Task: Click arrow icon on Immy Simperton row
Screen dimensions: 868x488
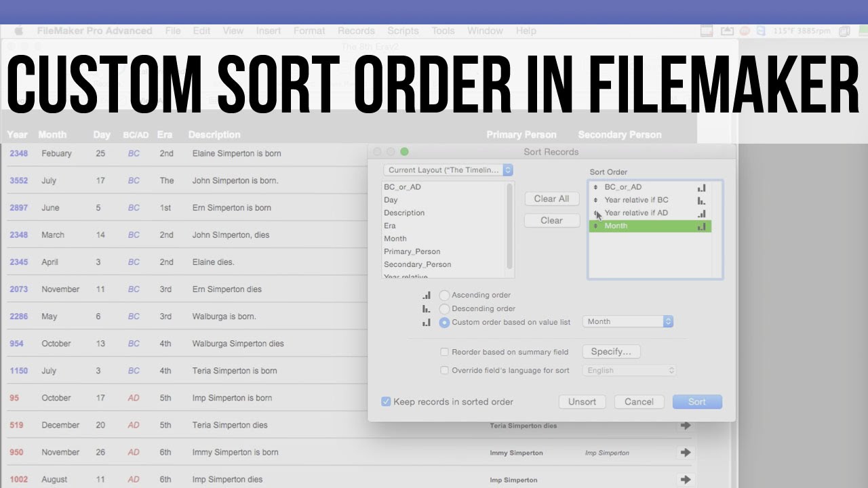Action: (x=685, y=452)
